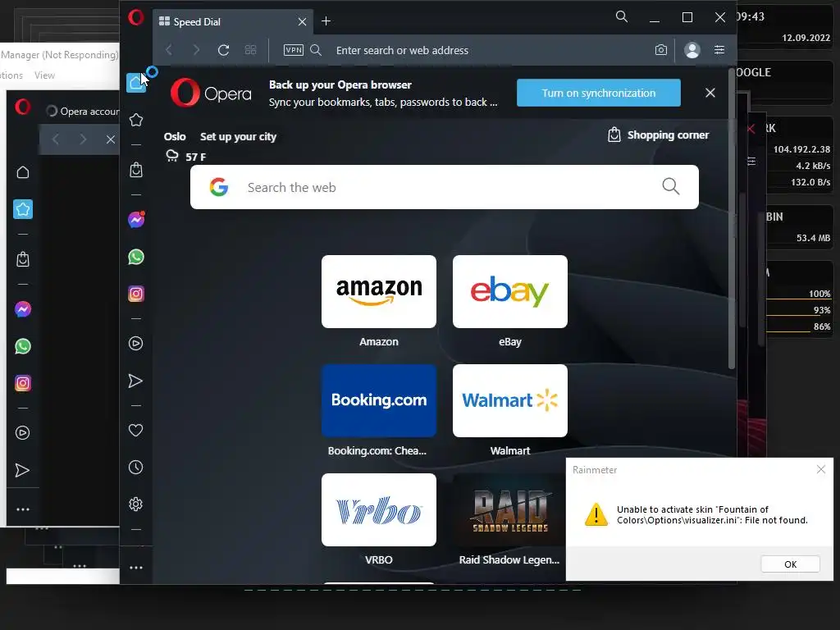Viewport: 840px width, 630px height.
Task: Open the Booking.com speed dial tile
Action: 379,400
